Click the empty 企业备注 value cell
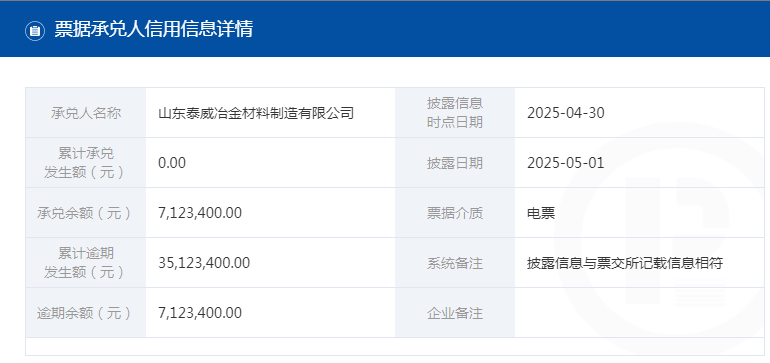Image resolution: width=770 pixels, height=363 pixels. click(639, 313)
